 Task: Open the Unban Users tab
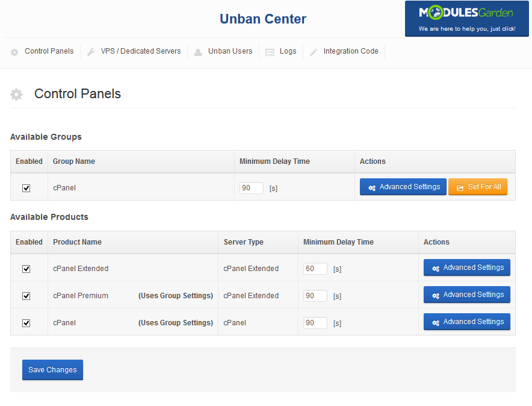(230, 51)
